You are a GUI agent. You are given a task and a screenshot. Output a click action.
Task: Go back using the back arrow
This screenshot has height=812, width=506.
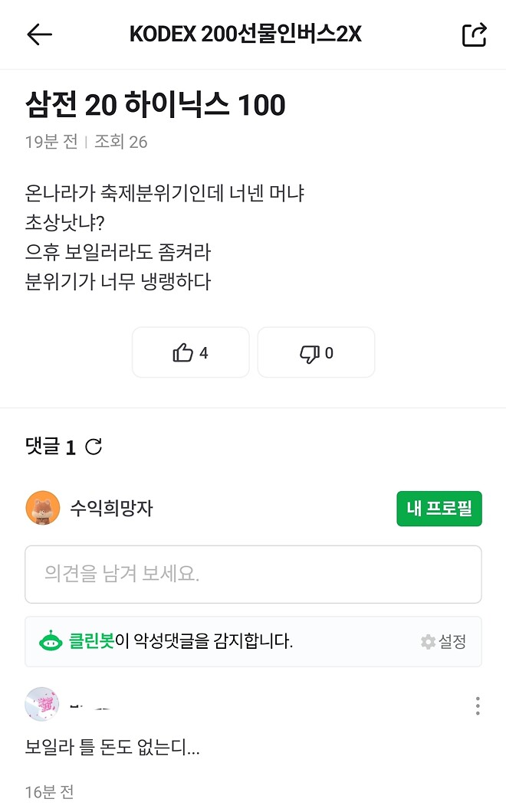(41, 34)
